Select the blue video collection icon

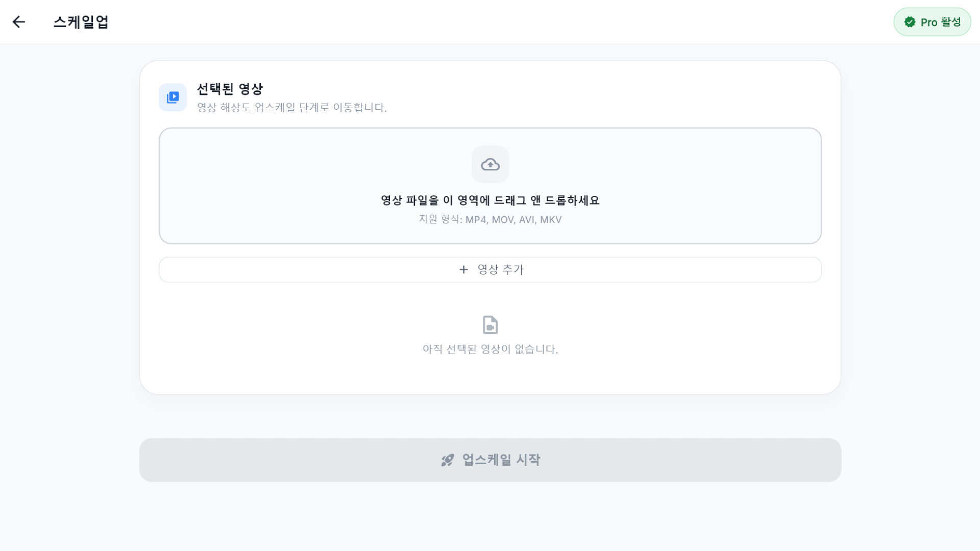click(x=173, y=97)
